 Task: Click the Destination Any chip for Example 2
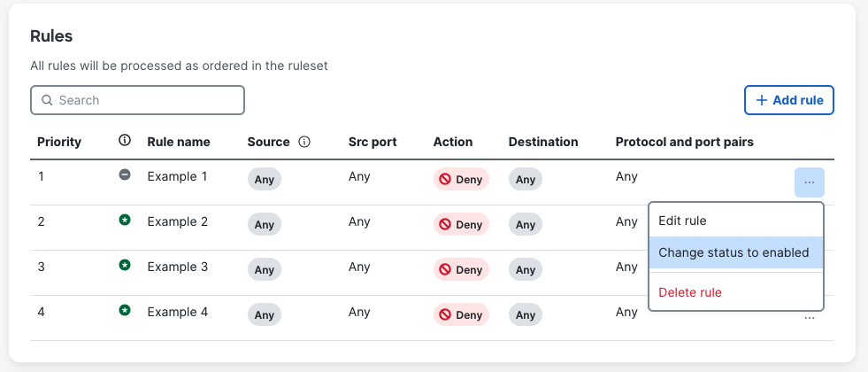point(525,224)
